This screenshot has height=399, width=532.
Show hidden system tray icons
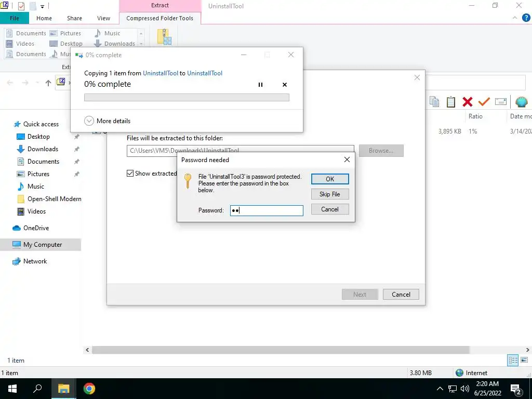440,389
